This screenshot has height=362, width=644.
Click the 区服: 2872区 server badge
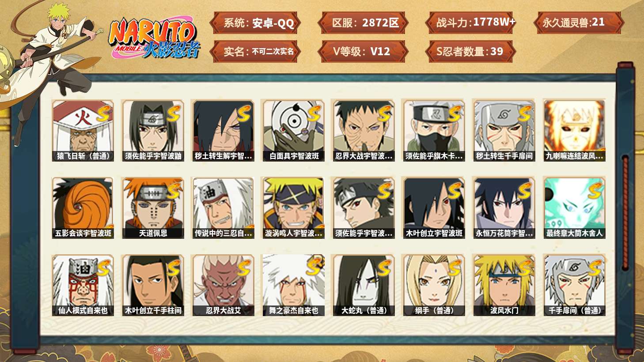click(x=363, y=23)
